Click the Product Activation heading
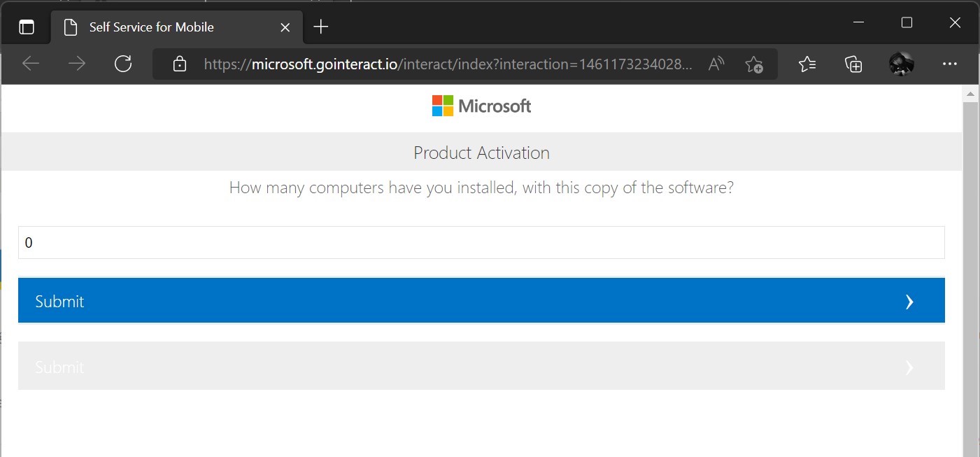 (x=482, y=153)
